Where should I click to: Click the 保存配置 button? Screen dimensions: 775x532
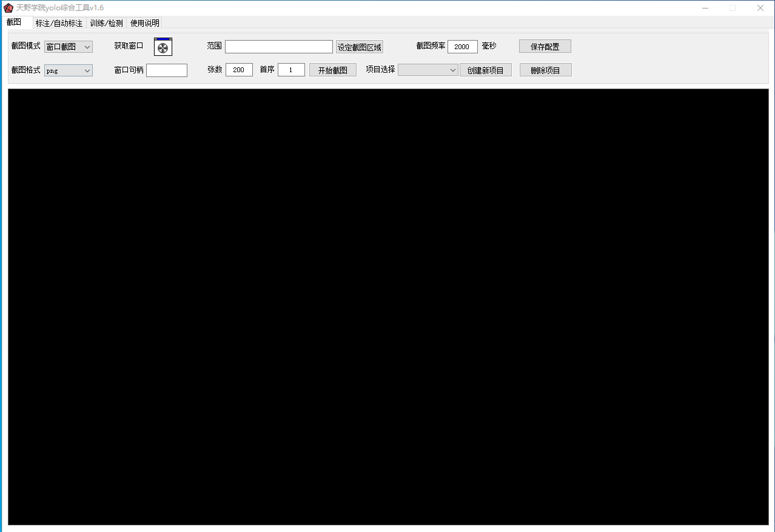[x=545, y=46]
